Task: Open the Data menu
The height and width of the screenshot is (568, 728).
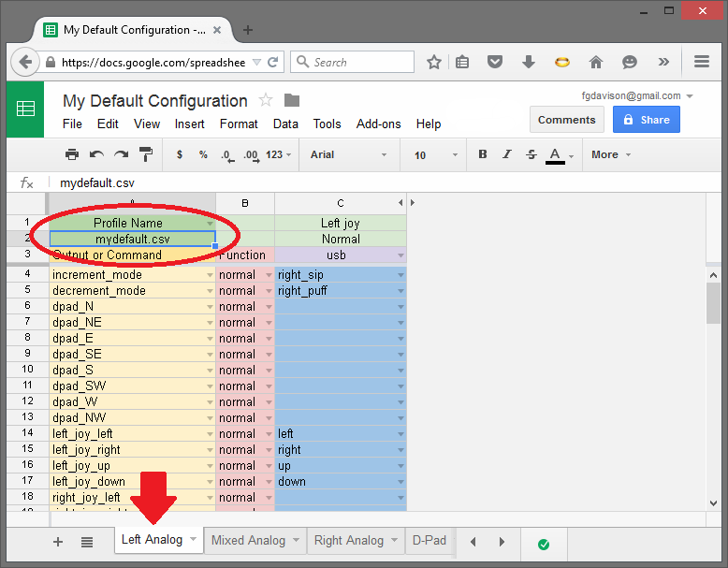Action: point(285,124)
